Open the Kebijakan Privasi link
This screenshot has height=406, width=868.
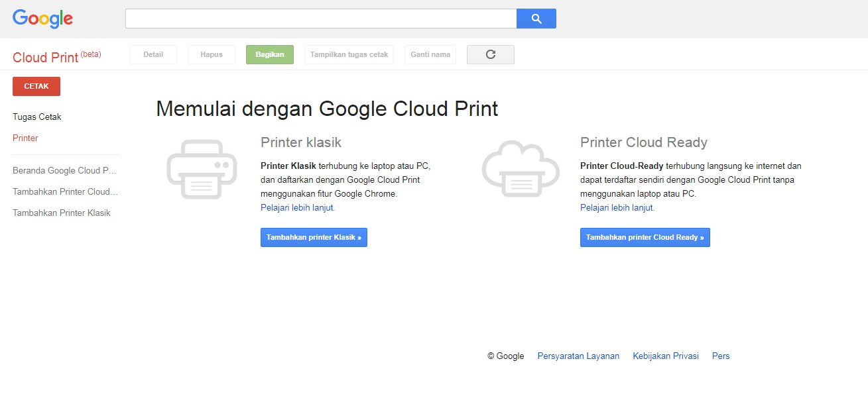tap(665, 356)
